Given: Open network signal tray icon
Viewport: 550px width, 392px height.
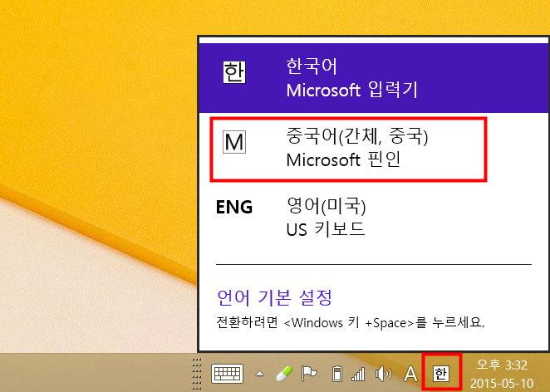Looking at the screenshot, I should click(x=358, y=374).
